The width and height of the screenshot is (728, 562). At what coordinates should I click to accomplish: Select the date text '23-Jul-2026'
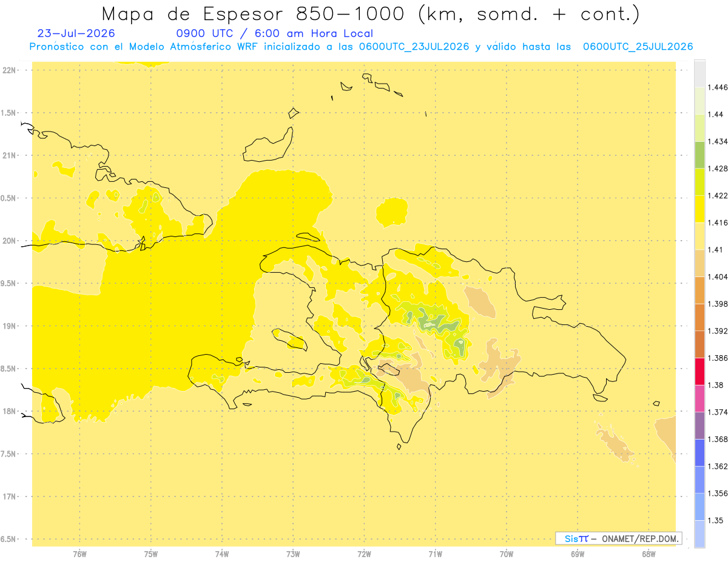coord(76,33)
